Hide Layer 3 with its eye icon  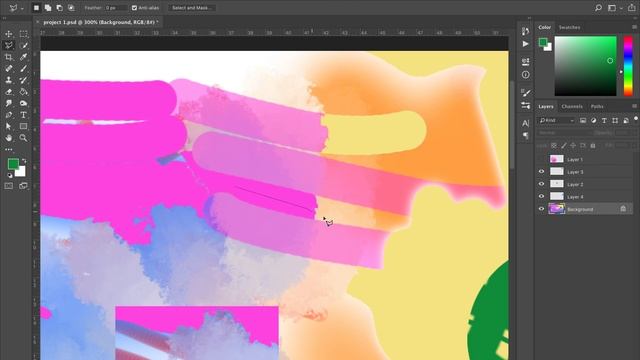point(541,172)
